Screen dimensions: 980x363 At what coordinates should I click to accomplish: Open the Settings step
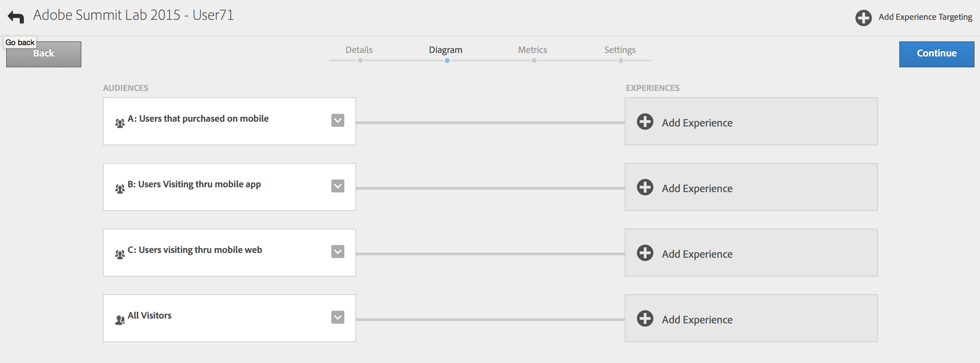(620, 50)
